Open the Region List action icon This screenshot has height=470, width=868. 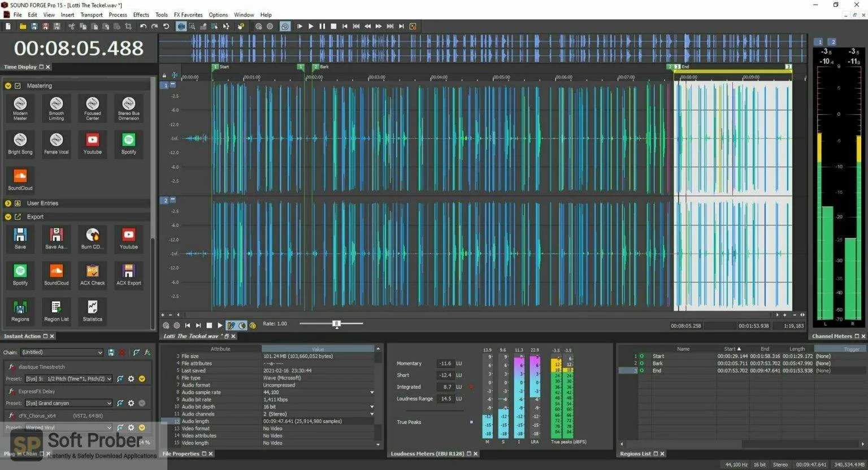click(x=57, y=311)
